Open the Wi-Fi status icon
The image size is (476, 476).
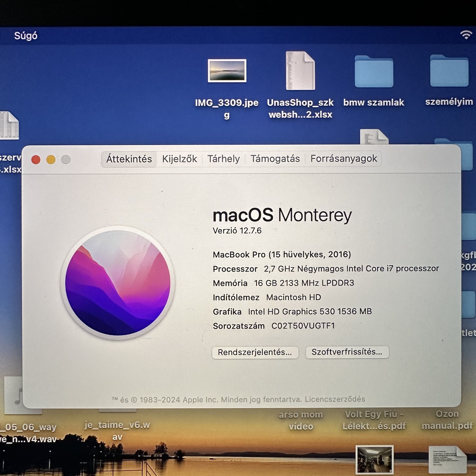466,35
